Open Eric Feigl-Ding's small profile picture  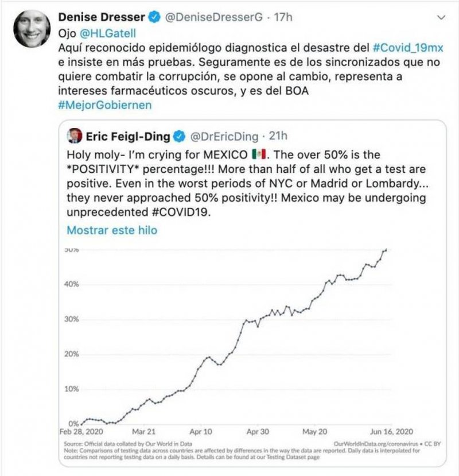tap(75, 137)
